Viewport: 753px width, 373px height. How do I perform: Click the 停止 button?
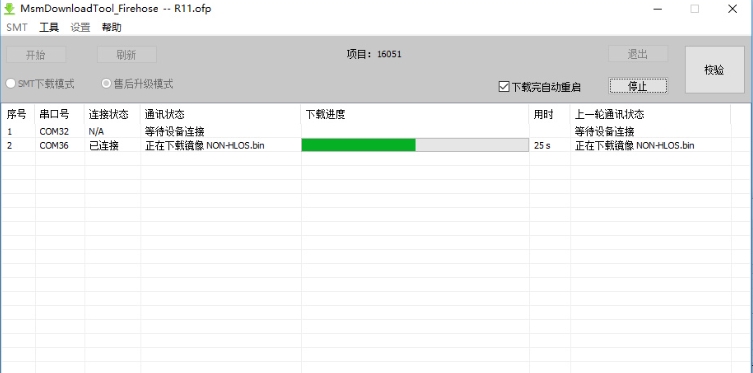638,86
